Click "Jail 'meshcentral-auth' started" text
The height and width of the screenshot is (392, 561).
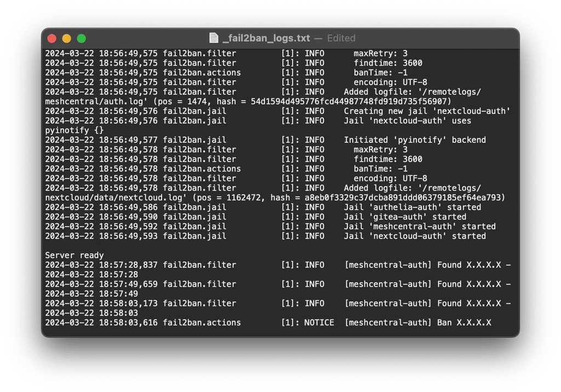point(420,227)
